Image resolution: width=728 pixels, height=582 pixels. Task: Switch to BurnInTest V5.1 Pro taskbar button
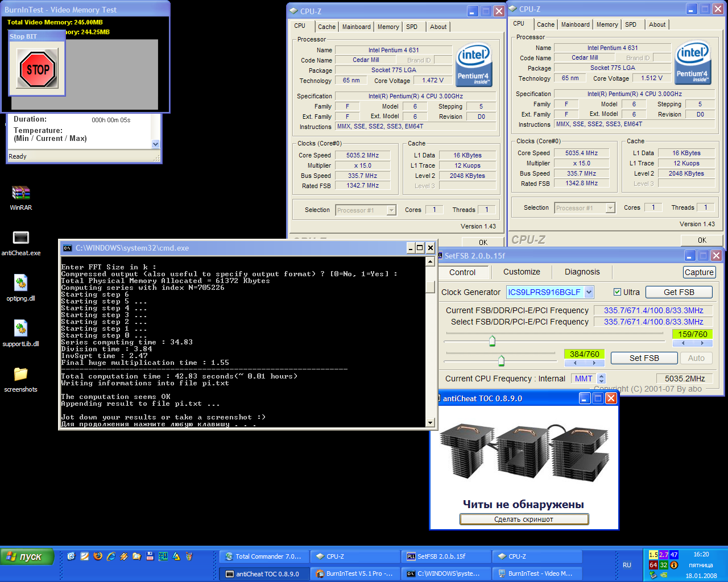[x=355, y=573]
